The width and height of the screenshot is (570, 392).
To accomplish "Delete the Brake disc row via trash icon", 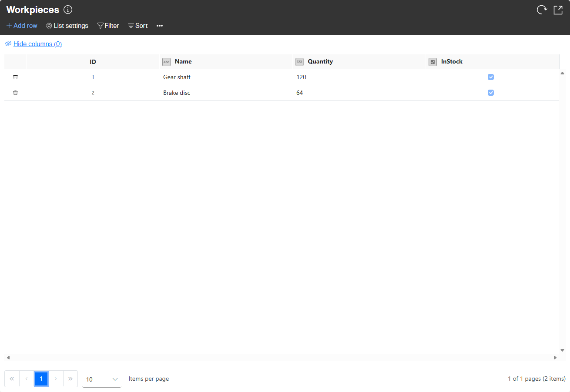I will 15,93.
